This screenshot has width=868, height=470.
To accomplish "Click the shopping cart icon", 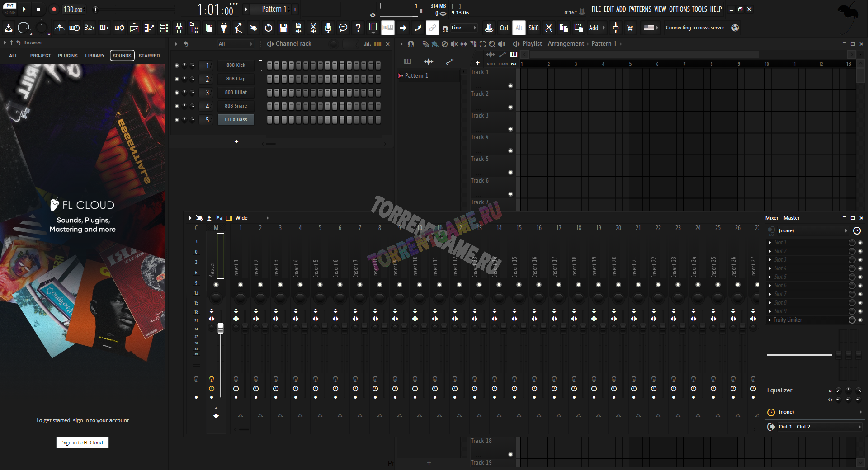I will tap(630, 28).
